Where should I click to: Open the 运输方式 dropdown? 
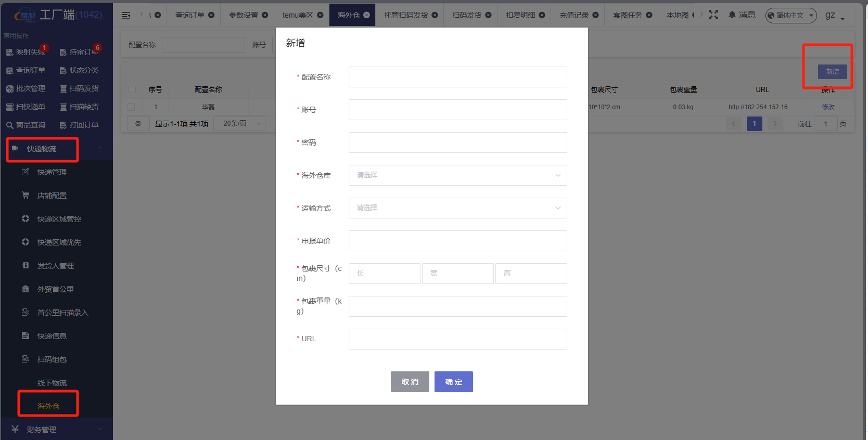457,208
